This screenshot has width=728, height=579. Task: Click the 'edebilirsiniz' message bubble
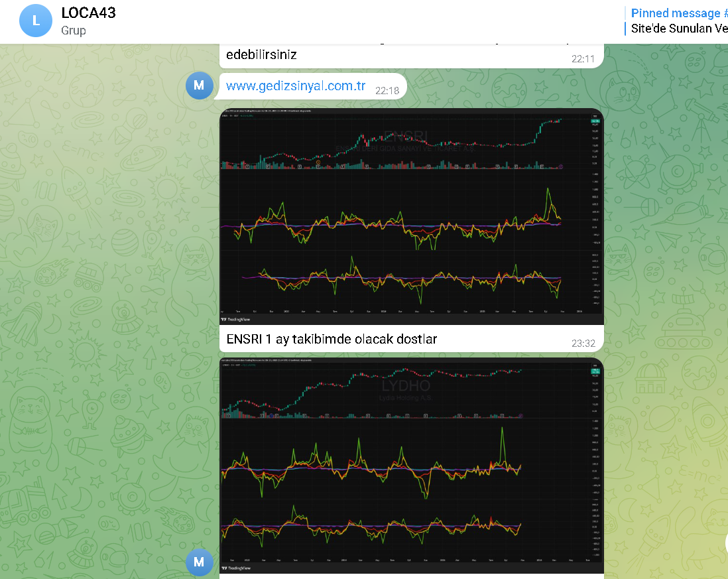261,55
